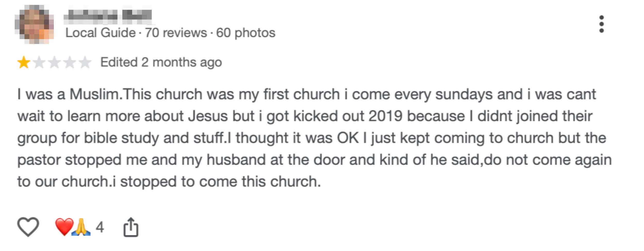Click the "70 reviews" text
Screen dimensions: 644x251
click(x=176, y=33)
